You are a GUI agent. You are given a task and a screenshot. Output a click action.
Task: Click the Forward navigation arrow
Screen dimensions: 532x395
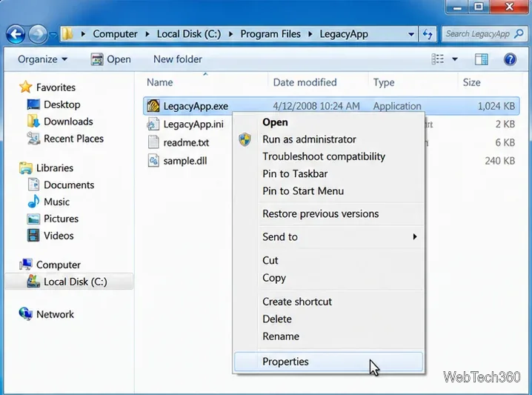pyautogui.click(x=38, y=34)
